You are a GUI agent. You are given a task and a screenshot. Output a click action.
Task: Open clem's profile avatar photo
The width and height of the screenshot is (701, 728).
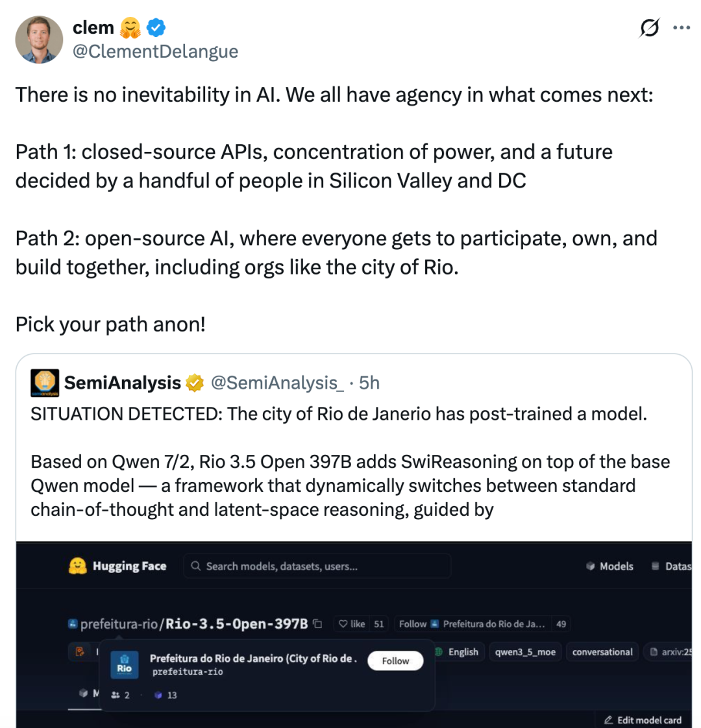pyautogui.click(x=39, y=40)
